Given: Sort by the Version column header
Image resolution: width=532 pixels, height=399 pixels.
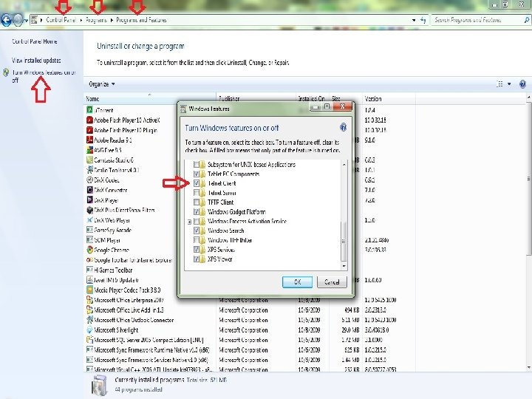Looking at the screenshot, I should [389, 99].
